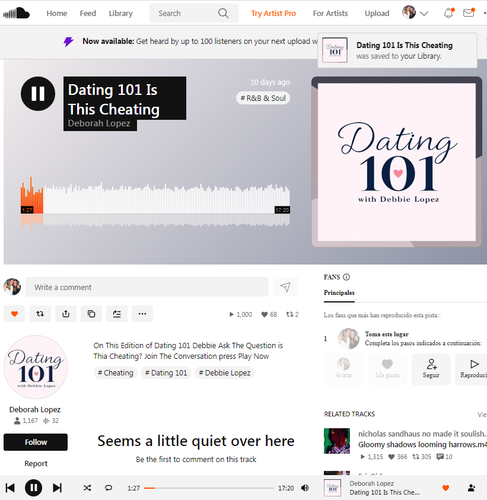Open the related track artwork thumbnail

[x=337, y=441]
